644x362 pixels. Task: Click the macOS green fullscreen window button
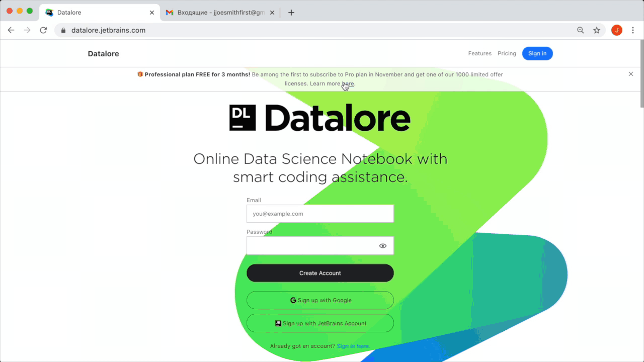pyautogui.click(x=30, y=11)
